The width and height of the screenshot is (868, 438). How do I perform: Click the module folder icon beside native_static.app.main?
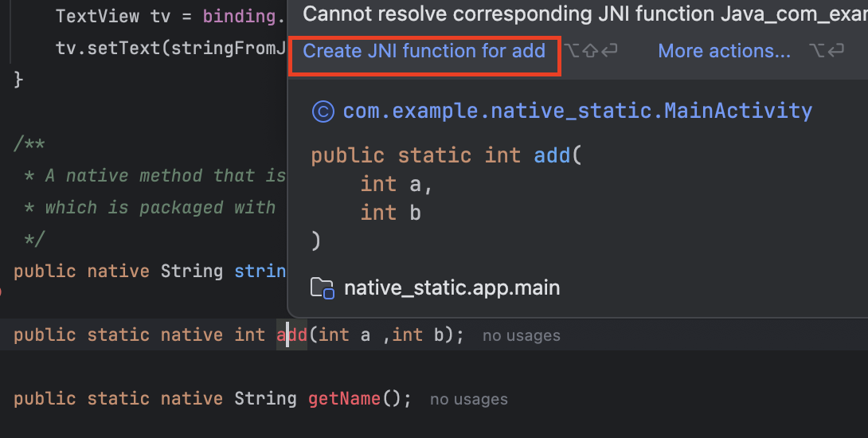(x=323, y=288)
